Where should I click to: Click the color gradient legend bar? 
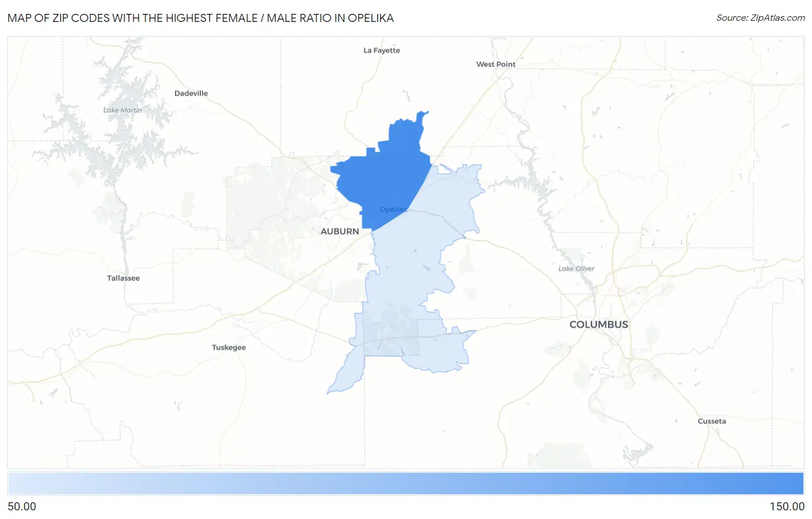405,484
